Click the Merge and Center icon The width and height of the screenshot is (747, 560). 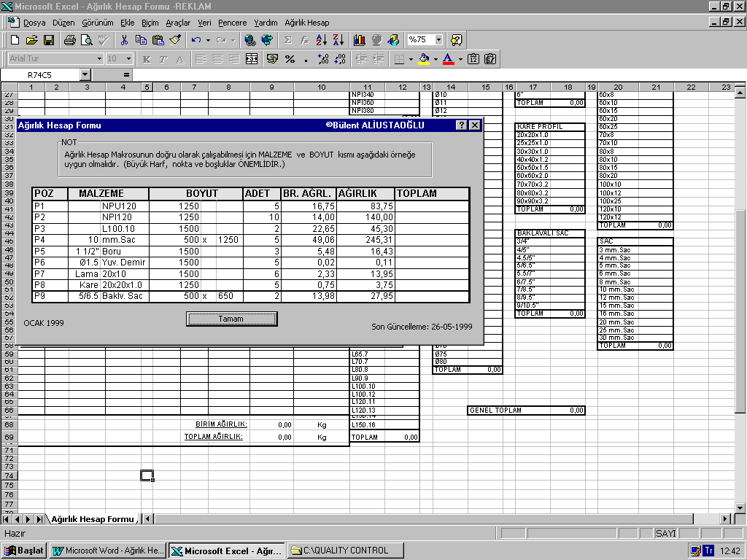point(252,59)
